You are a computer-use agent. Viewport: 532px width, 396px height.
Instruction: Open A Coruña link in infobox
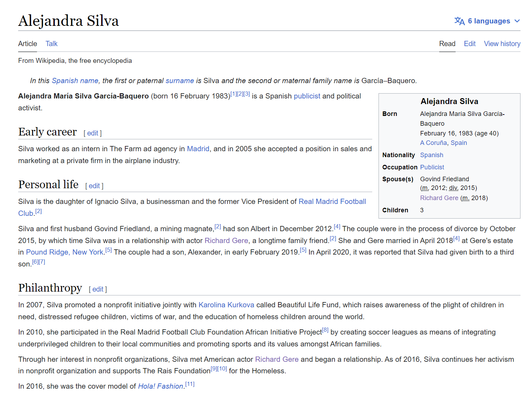pos(433,143)
